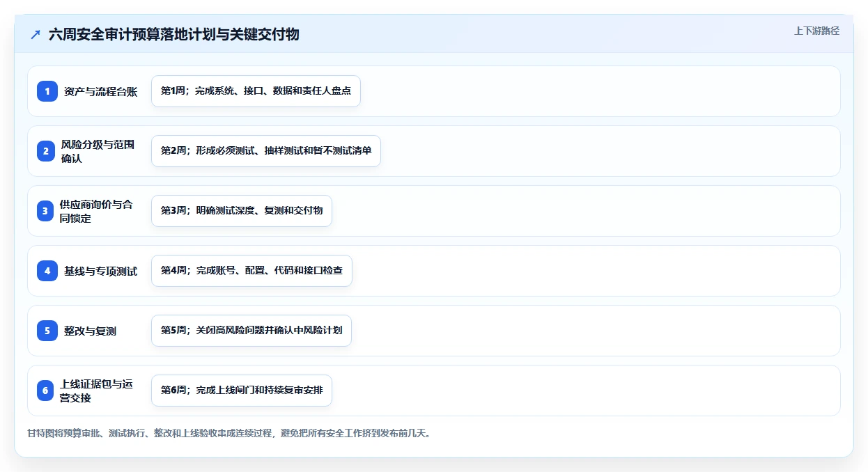Select the 资产与流程台账 step label
This screenshot has height=472, width=868.
tap(100, 91)
